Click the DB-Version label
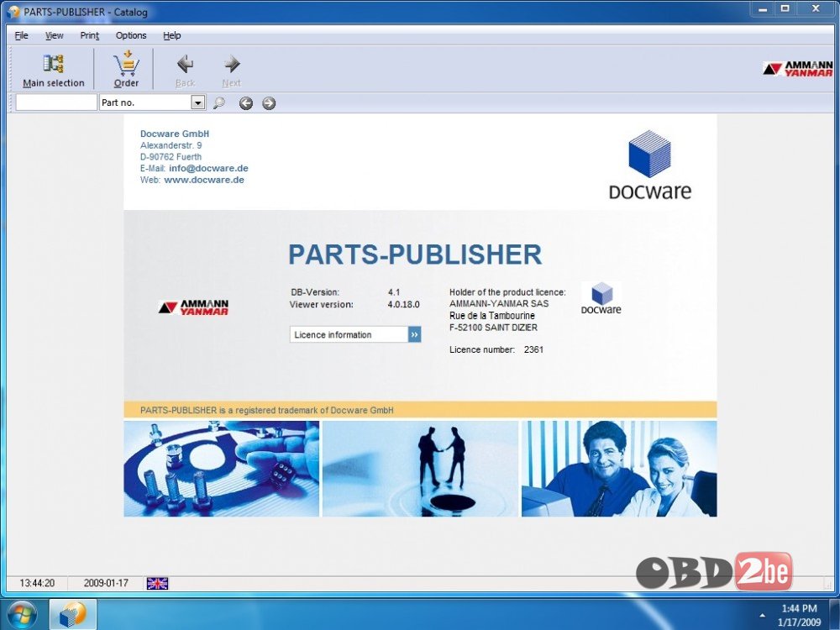 pos(315,292)
